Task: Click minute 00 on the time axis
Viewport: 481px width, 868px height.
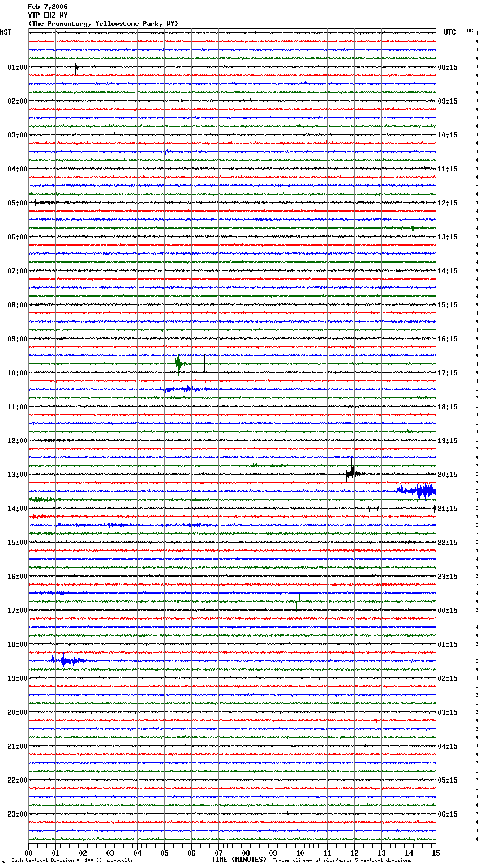Action: [28, 853]
